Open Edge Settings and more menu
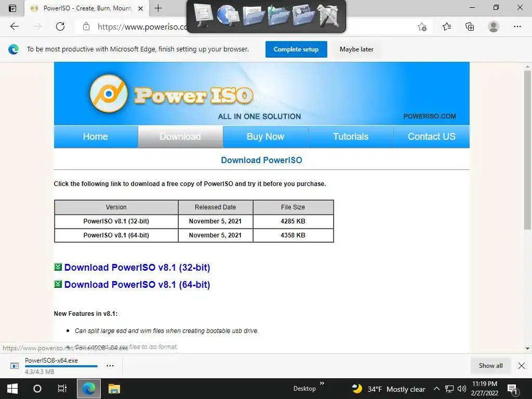Image resolution: width=532 pixels, height=399 pixels. 517,26
